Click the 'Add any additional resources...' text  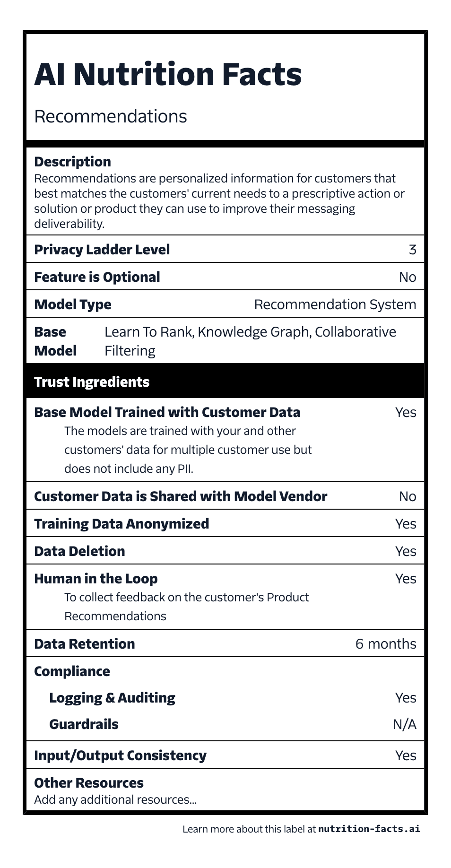[x=115, y=799]
